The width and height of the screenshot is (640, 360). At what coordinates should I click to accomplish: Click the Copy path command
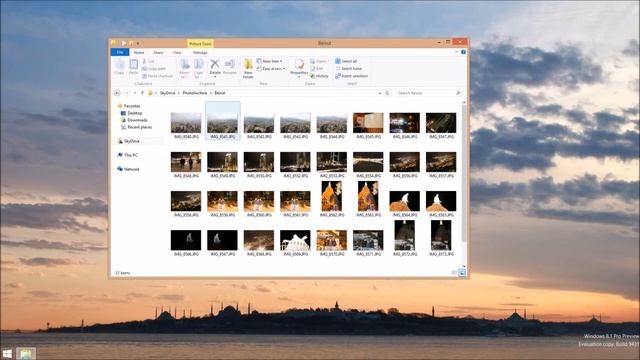coord(154,69)
